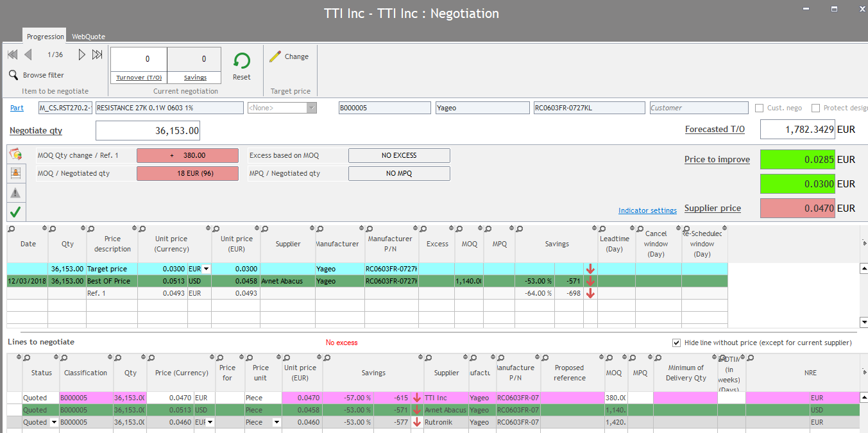Expand the Quoted status dropdown for Rutronik
This screenshot has width=868, height=433.
pyautogui.click(x=54, y=422)
